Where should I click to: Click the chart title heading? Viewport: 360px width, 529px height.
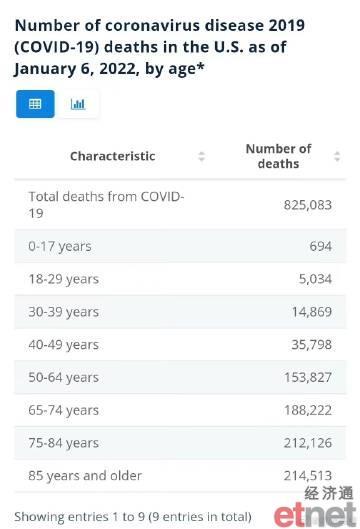(x=160, y=47)
